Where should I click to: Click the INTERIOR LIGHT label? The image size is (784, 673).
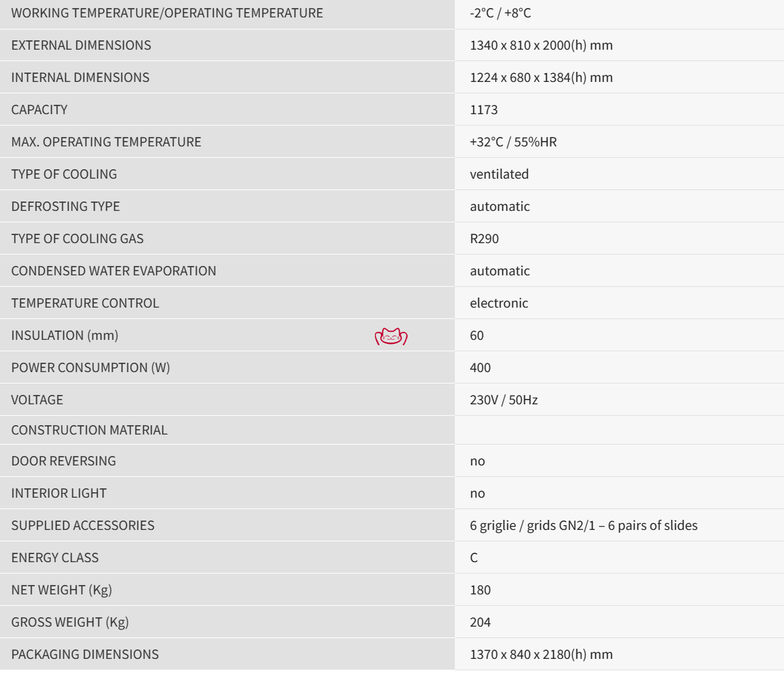(x=59, y=494)
